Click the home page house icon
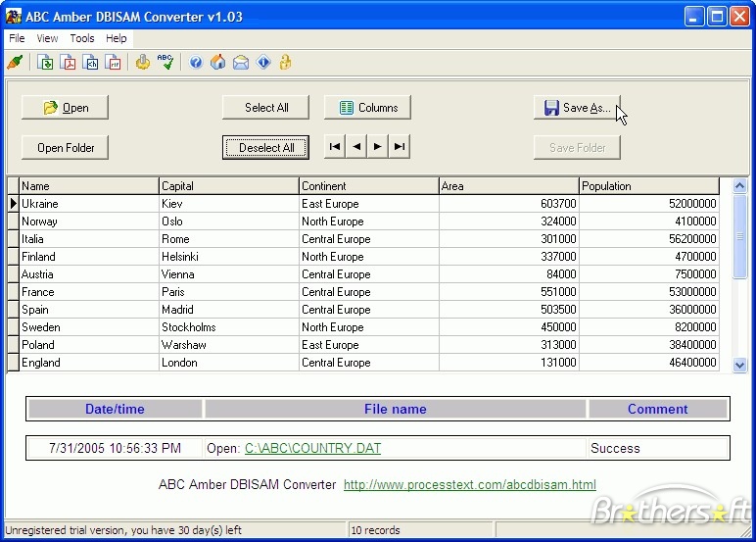 (218, 63)
